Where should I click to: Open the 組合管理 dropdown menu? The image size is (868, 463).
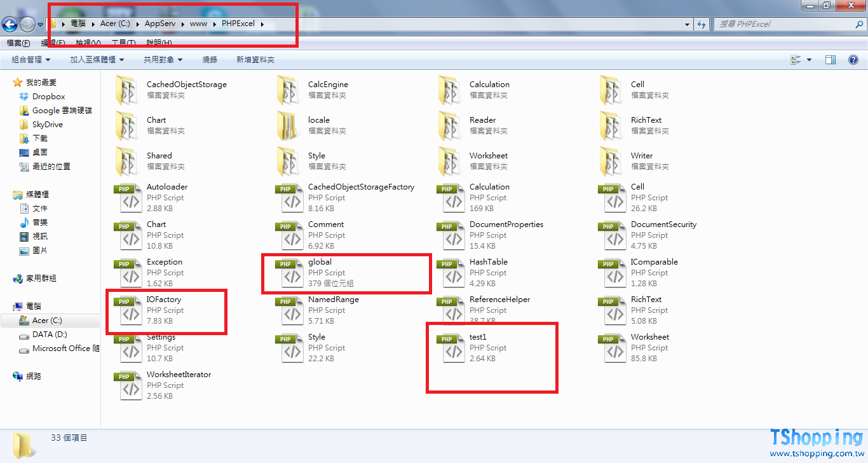click(x=31, y=60)
